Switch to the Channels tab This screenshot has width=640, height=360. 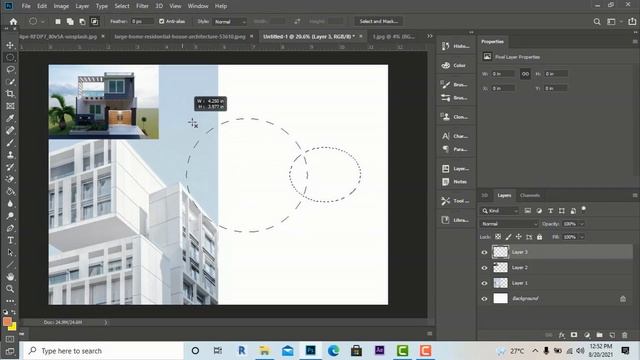[530, 196]
